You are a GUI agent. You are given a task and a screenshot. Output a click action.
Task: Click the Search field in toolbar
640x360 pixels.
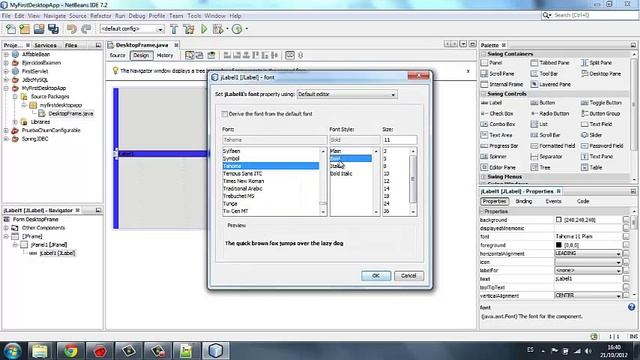click(x=590, y=15)
